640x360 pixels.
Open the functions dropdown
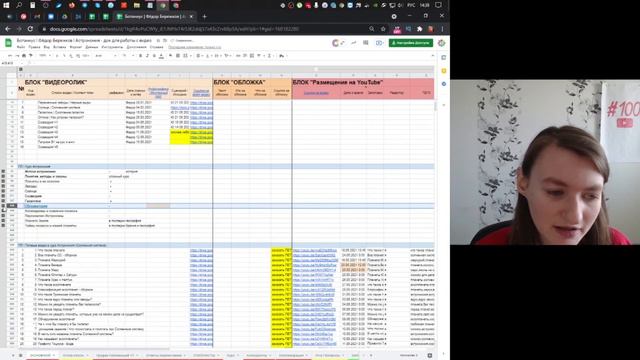click(270, 56)
